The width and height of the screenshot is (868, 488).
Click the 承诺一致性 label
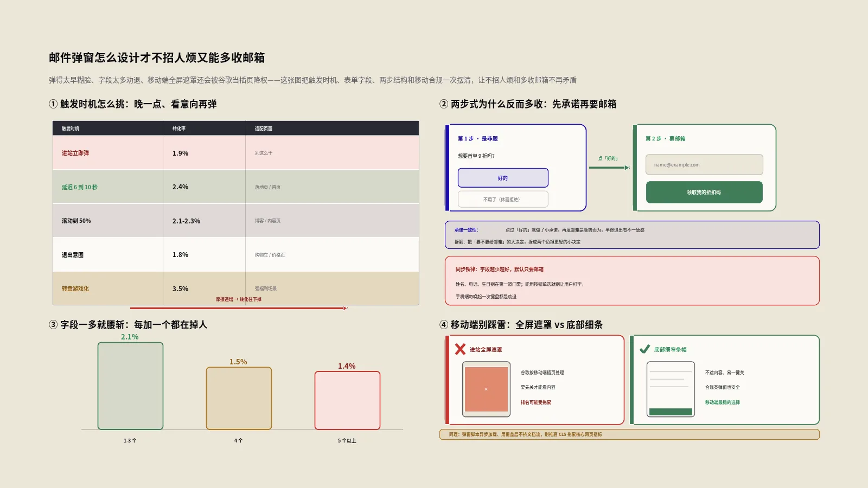coord(466,230)
